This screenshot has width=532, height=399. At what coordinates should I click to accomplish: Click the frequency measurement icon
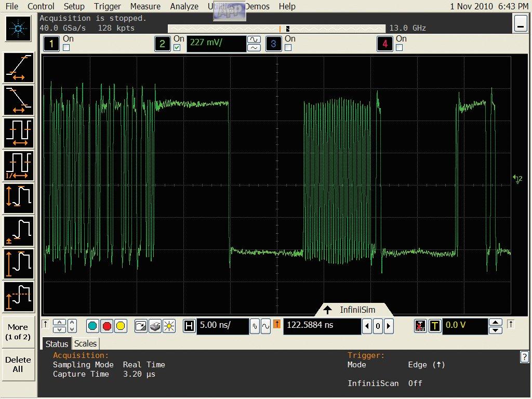(19, 166)
